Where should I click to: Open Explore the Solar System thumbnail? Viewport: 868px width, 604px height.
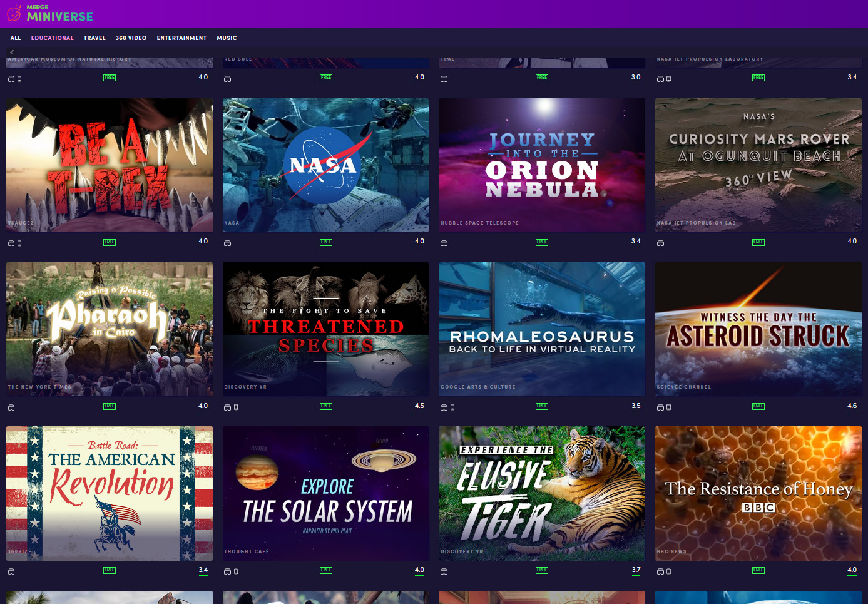[x=325, y=493]
